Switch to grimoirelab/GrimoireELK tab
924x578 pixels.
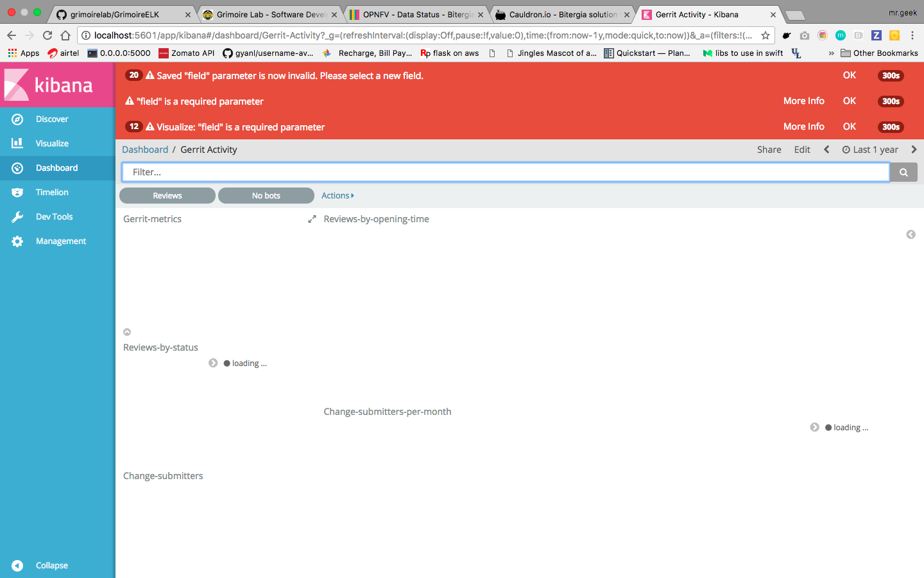point(123,14)
